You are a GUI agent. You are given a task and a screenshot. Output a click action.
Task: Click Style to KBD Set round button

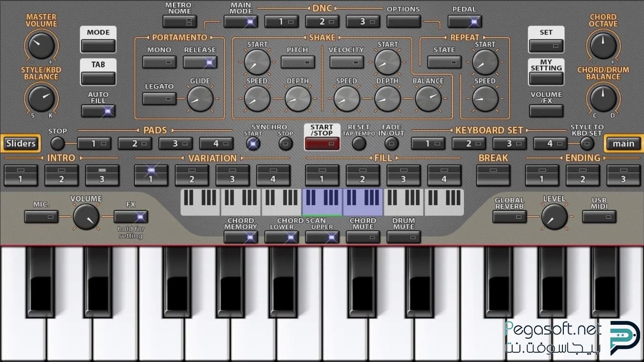[587, 143]
